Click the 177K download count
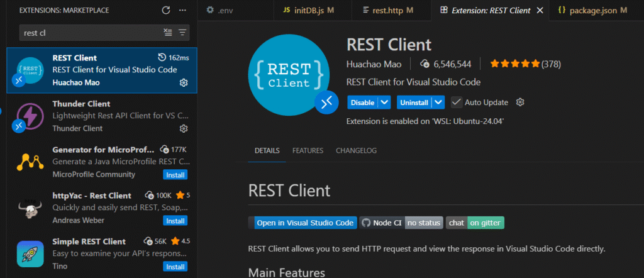The height and width of the screenshot is (278, 644). (174, 149)
